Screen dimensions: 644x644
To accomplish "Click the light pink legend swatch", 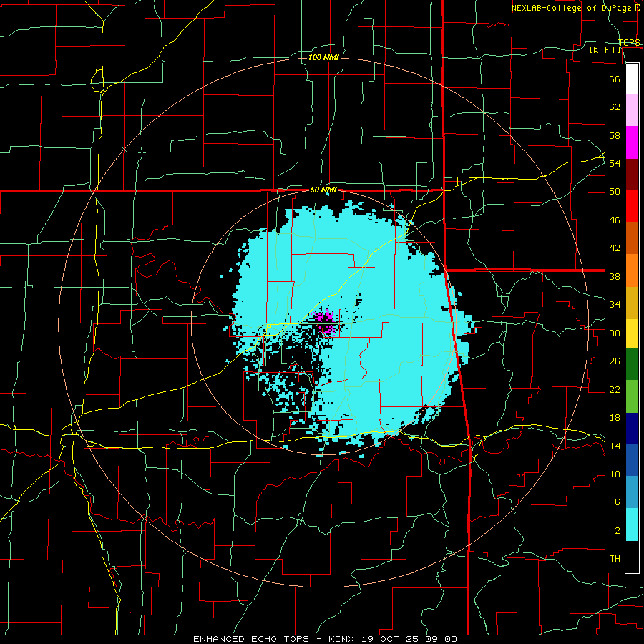I will coord(632,110).
